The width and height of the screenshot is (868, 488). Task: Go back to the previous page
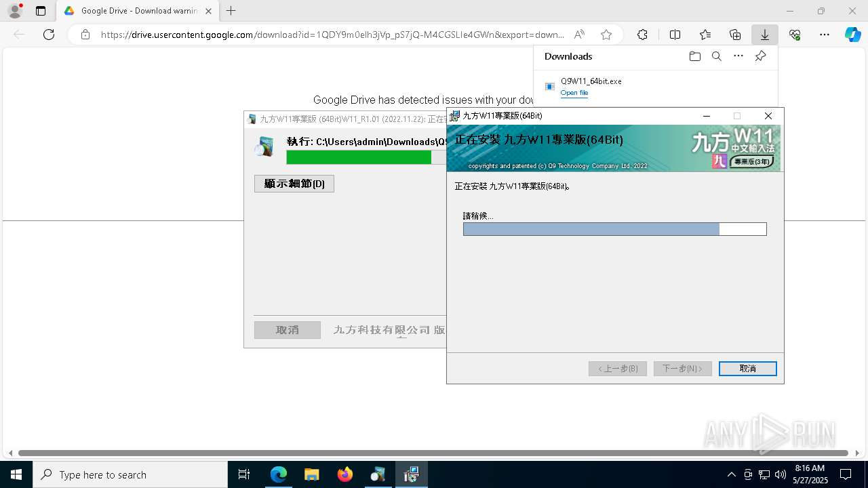19,35
